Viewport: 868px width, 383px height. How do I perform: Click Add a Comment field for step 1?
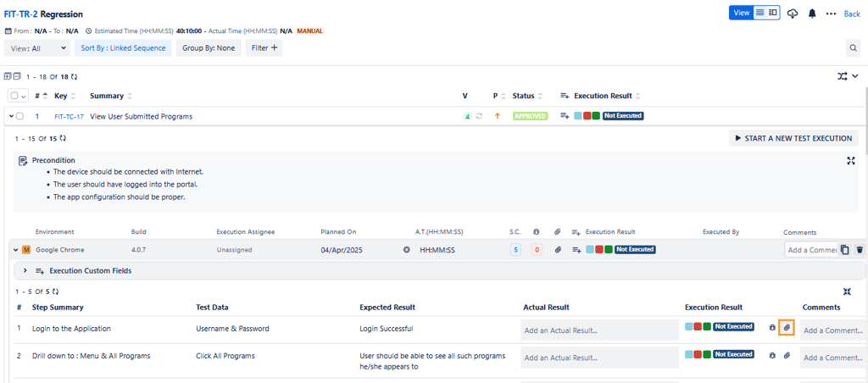point(834,330)
